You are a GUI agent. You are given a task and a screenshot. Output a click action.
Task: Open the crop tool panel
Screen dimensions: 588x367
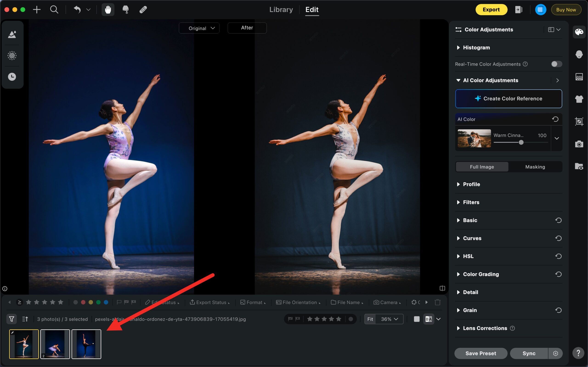[579, 121]
